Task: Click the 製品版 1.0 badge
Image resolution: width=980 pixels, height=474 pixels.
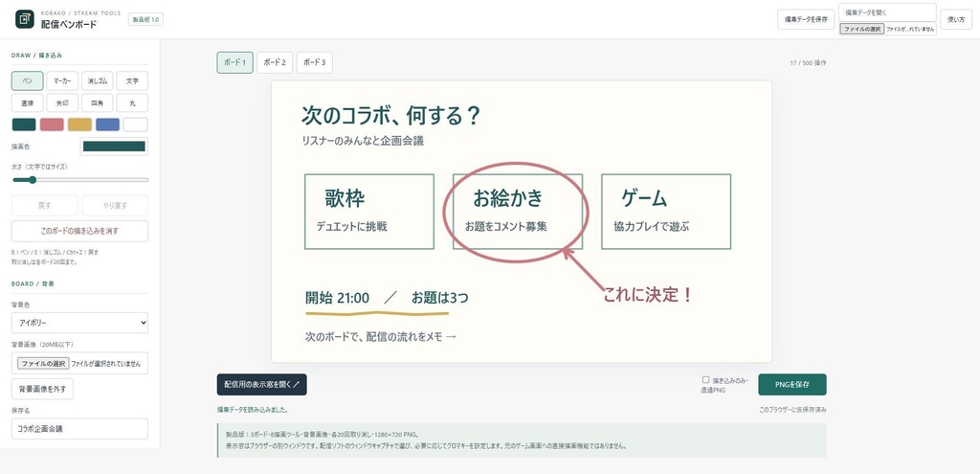Action: [145, 19]
